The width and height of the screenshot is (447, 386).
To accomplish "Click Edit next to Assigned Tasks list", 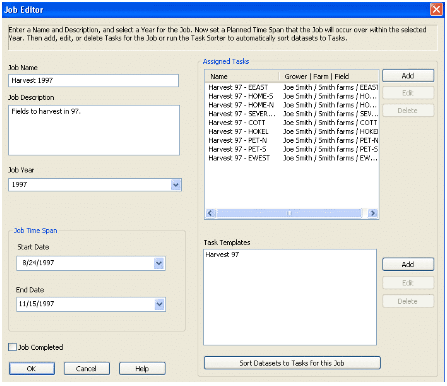I will 408,93.
